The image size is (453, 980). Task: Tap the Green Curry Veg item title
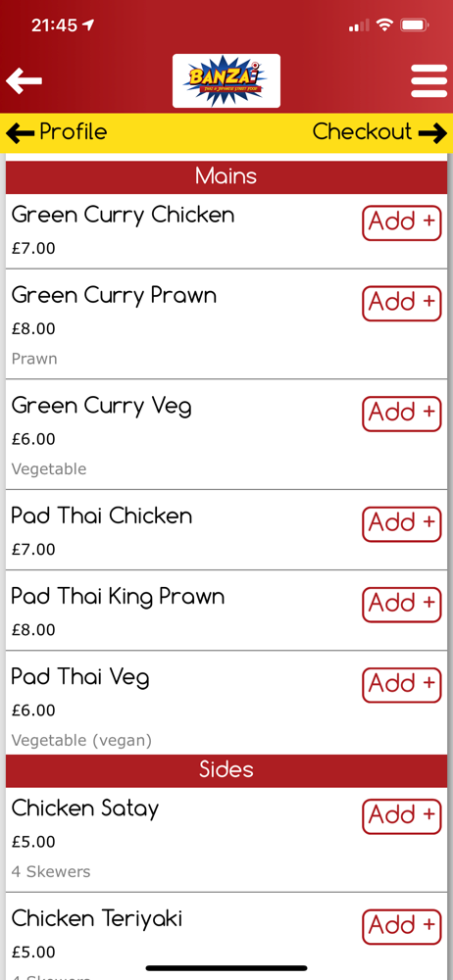(102, 407)
